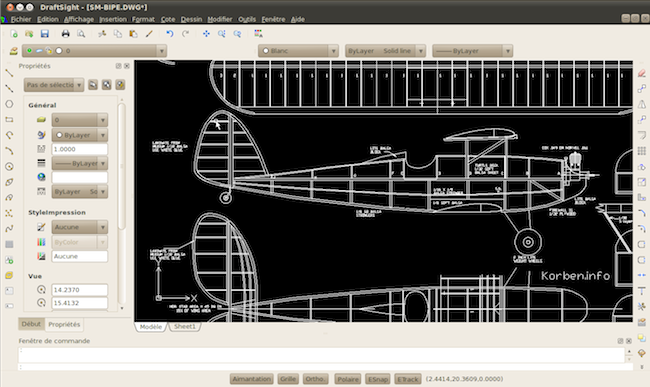Viewport: 650px width, 387px height.
Task: Expand the ByLayer Solid line dropdown
Action: pyautogui.click(x=385, y=51)
